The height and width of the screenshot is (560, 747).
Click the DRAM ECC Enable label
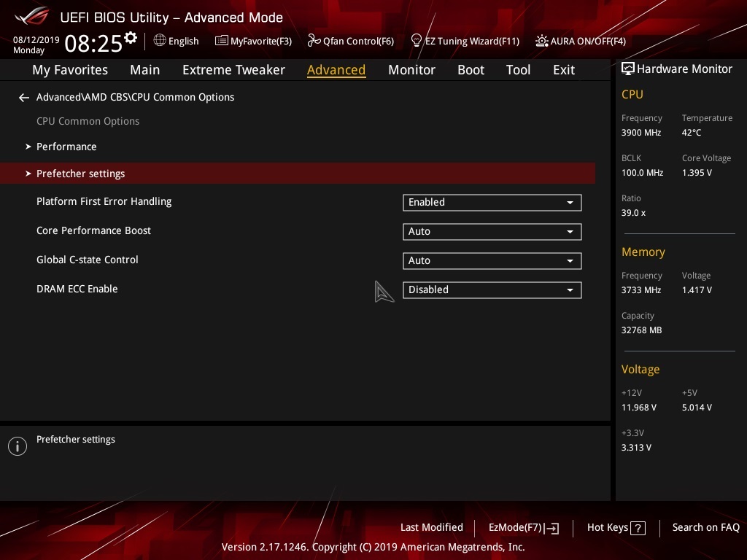point(77,289)
